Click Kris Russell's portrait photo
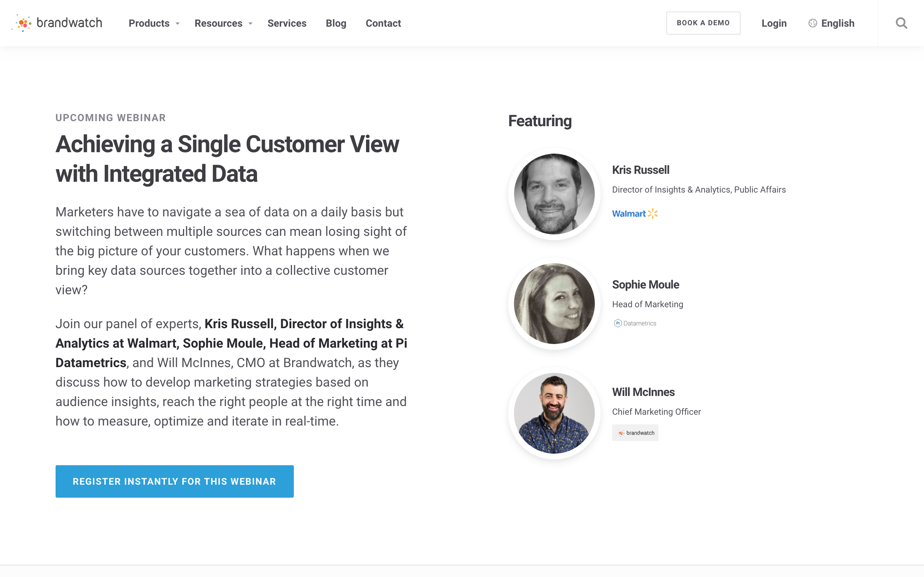This screenshot has width=924, height=577. [x=554, y=194]
